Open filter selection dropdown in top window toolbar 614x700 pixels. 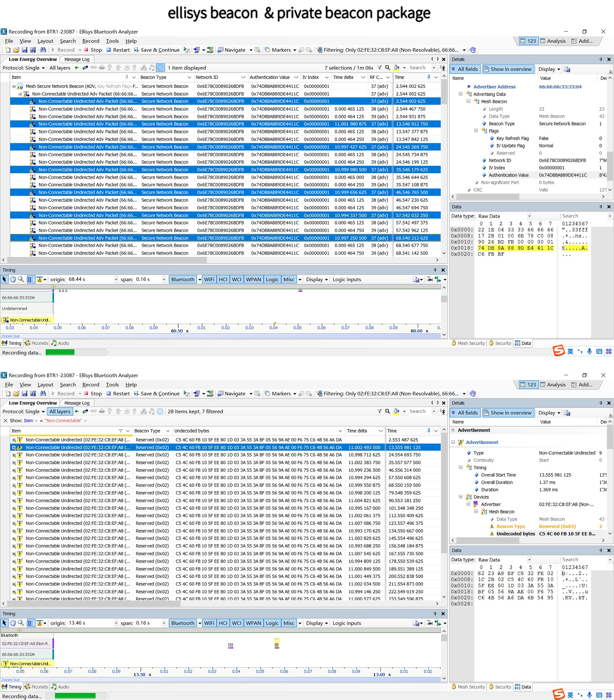point(464,50)
